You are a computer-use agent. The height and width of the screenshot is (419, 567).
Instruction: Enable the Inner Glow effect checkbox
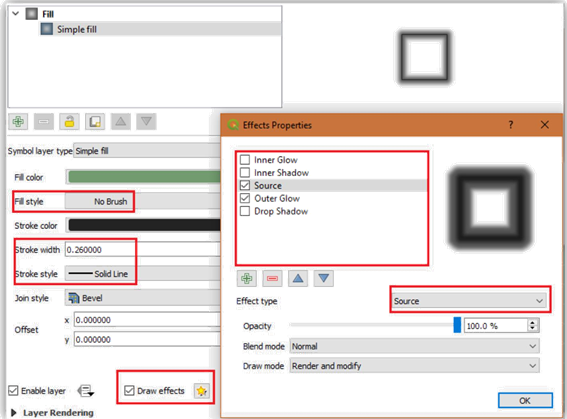click(245, 160)
